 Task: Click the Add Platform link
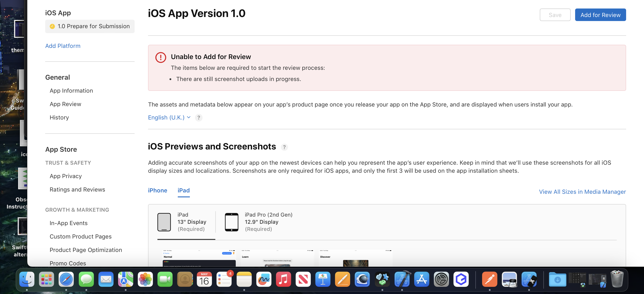tap(63, 46)
